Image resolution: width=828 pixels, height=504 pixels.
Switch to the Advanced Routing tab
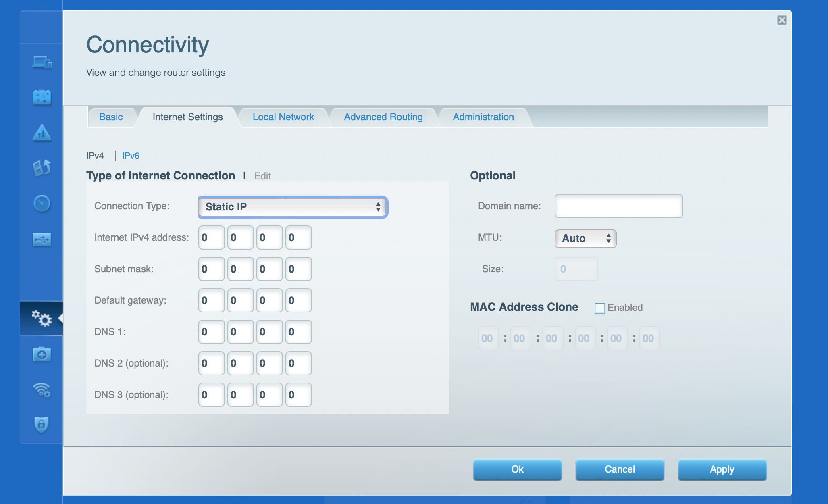tap(383, 117)
